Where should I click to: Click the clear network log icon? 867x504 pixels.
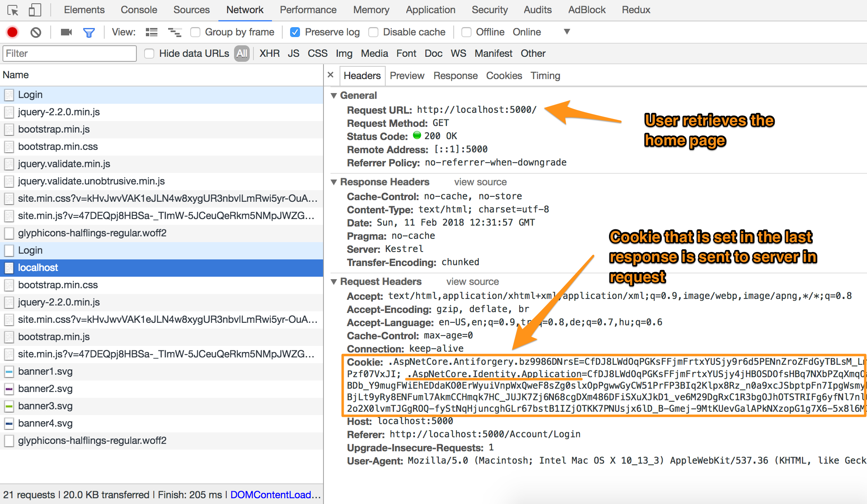(36, 32)
